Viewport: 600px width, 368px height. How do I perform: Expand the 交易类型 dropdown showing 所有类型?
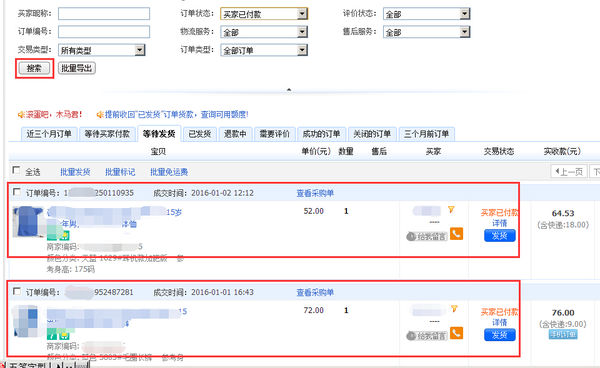(101, 50)
